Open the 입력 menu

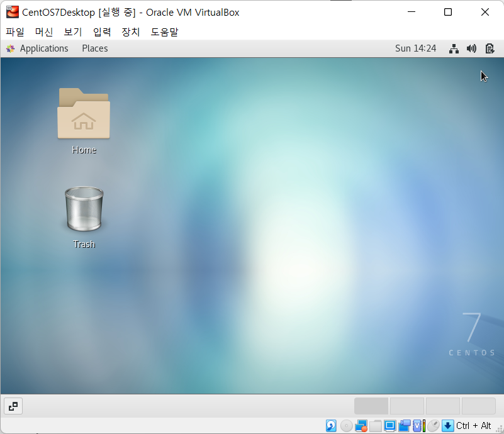point(102,32)
